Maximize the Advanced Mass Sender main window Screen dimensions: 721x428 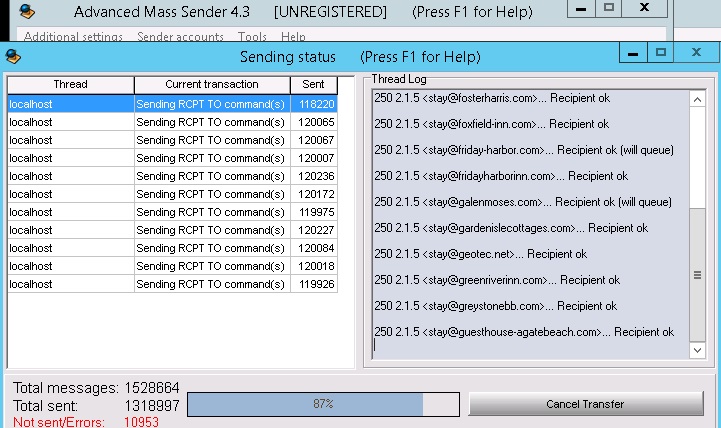609,8
